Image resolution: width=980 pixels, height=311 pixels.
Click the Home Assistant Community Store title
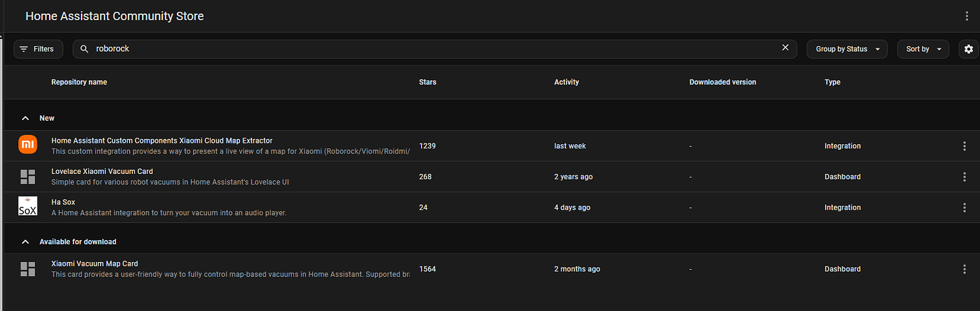[114, 16]
